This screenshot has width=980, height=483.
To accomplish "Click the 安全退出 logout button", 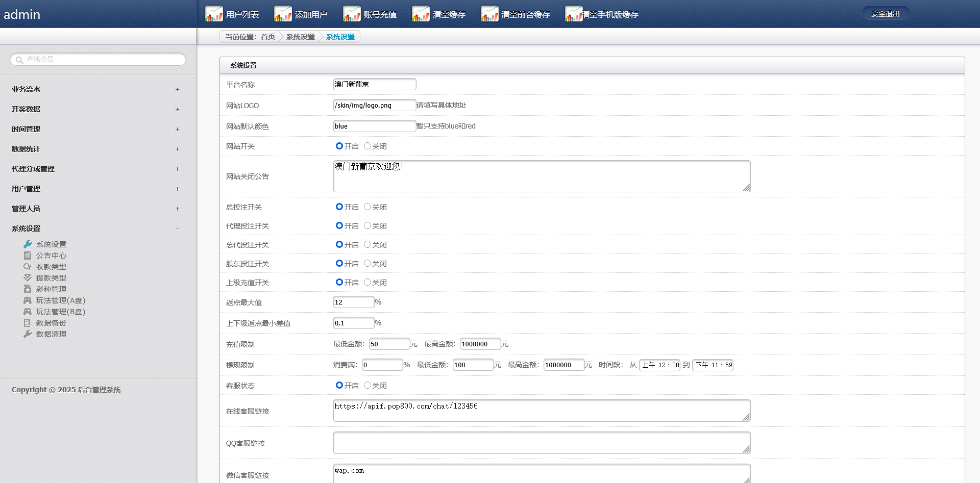I will click(x=885, y=14).
